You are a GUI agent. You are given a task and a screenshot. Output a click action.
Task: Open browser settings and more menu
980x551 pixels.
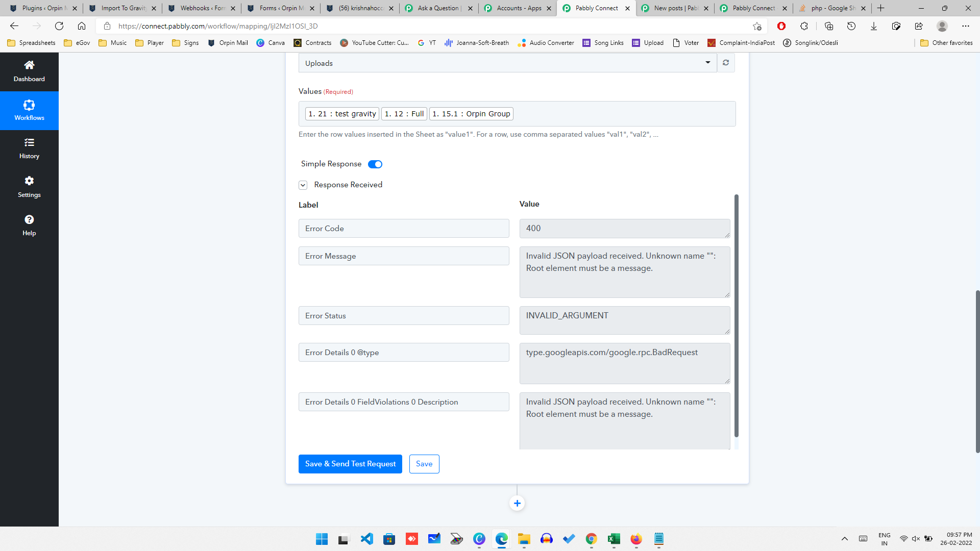[x=966, y=26]
